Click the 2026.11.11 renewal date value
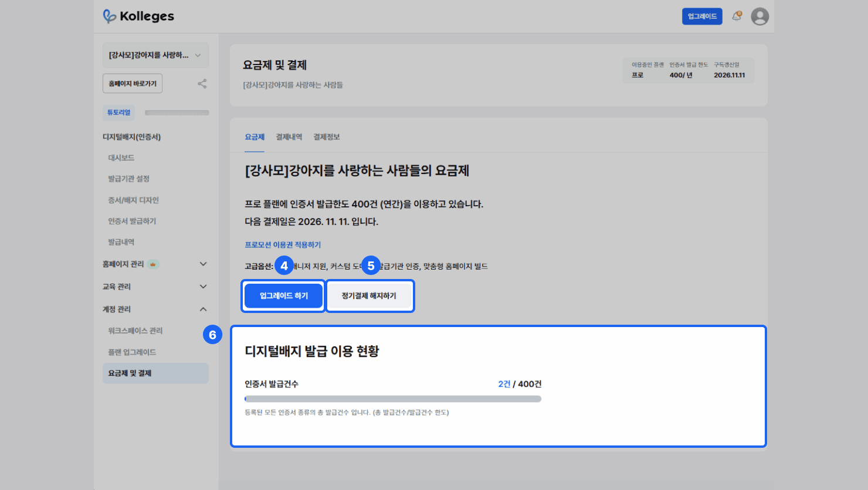 pos(730,75)
